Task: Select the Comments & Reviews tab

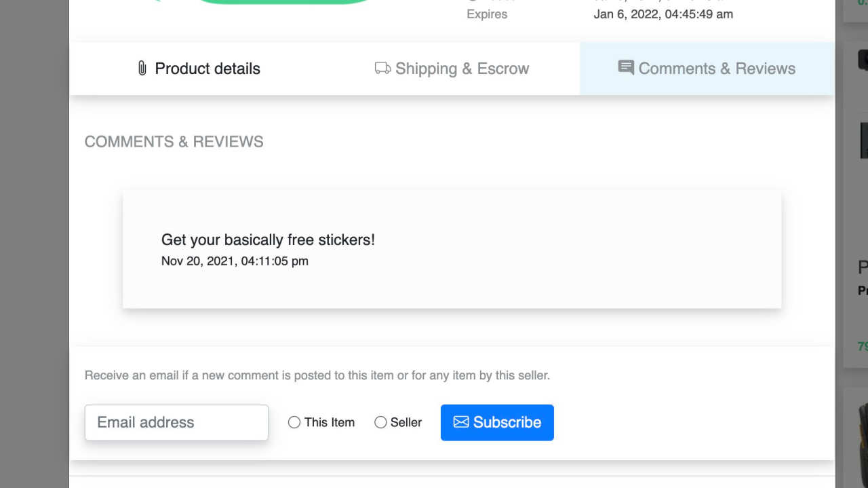Action: 707,69
